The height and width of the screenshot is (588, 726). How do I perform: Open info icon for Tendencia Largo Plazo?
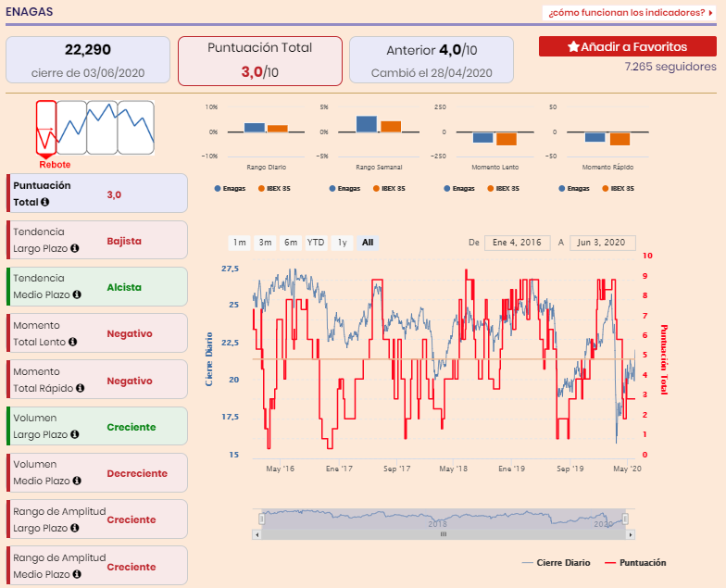tap(74, 248)
